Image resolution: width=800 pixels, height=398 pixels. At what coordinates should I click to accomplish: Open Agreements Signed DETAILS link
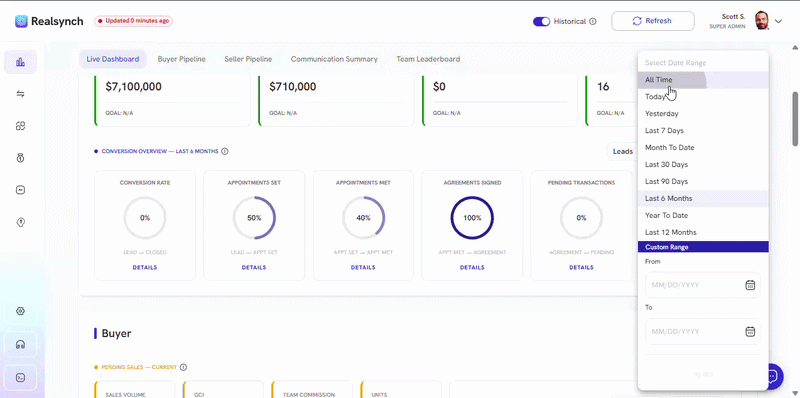[472, 268]
